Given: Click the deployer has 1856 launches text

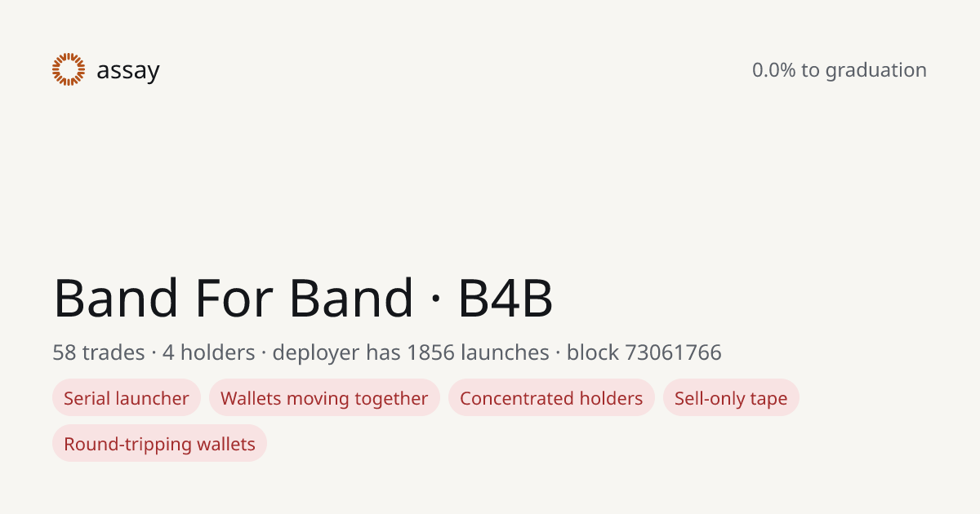Looking at the screenshot, I should (411, 352).
